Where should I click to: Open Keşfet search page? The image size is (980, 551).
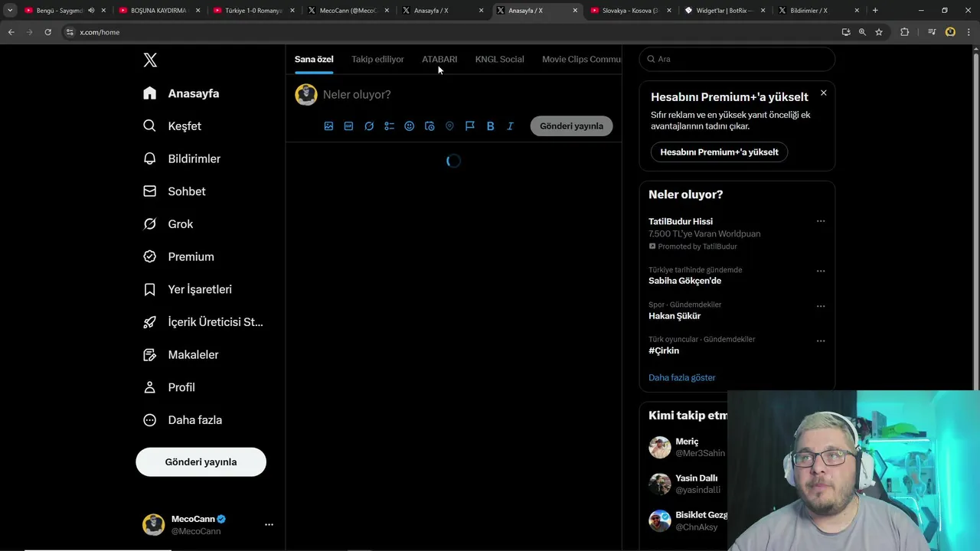(x=172, y=126)
